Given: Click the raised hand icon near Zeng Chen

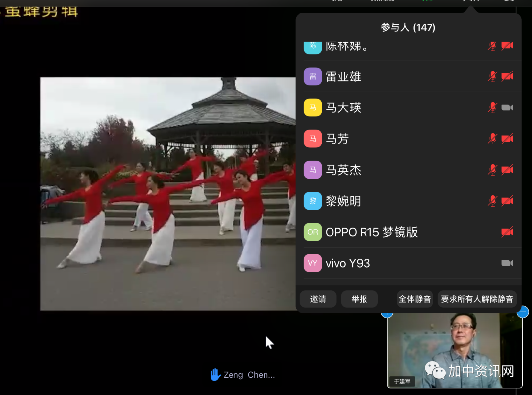Looking at the screenshot, I should pos(215,375).
